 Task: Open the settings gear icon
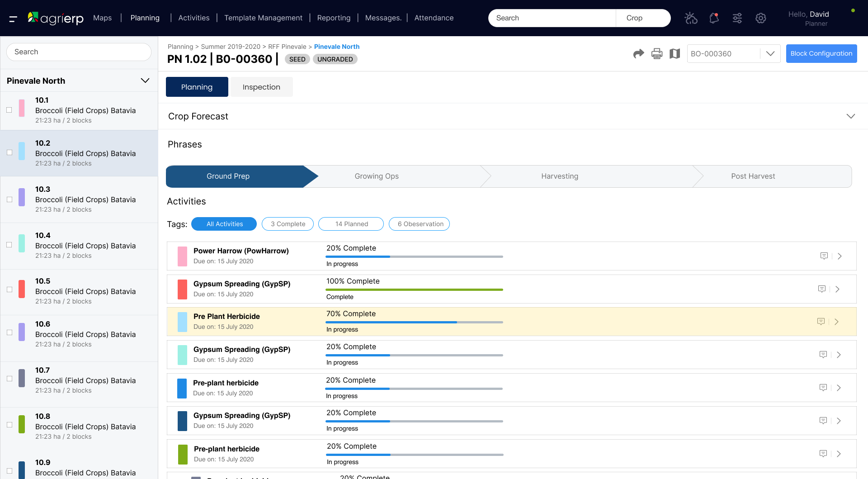click(760, 18)
